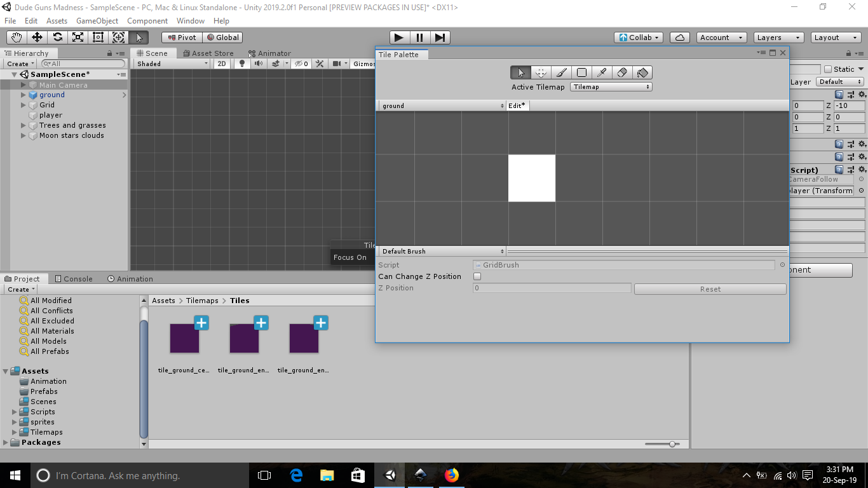Switch to the Console tab
The width and height of the screenshot is (868, 488).
pos(74,278)
